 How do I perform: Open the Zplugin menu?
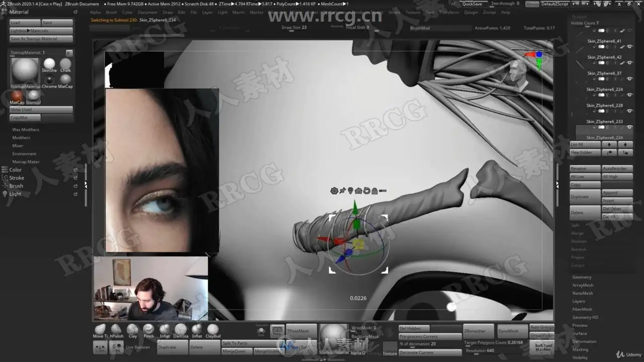tap(471, 12)
